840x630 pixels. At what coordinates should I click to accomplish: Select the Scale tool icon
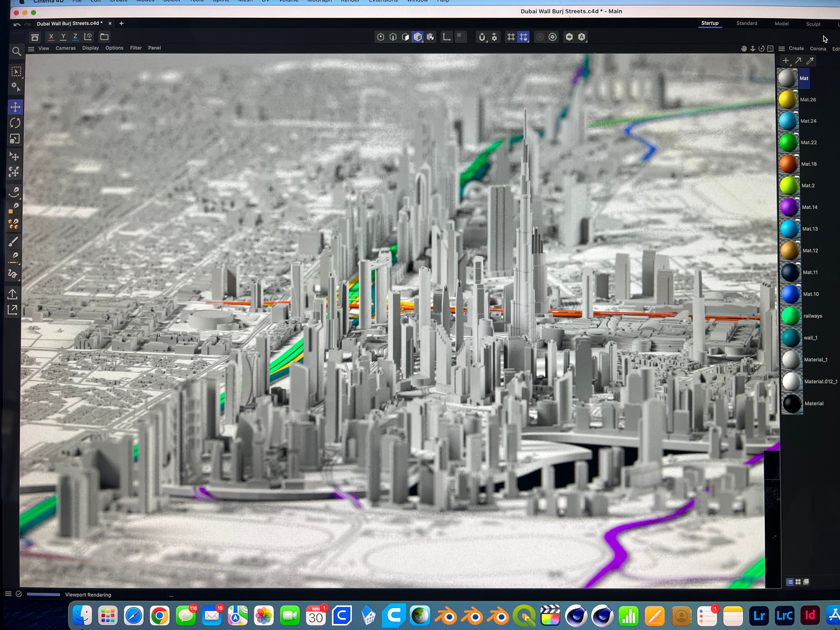(14, 139)
